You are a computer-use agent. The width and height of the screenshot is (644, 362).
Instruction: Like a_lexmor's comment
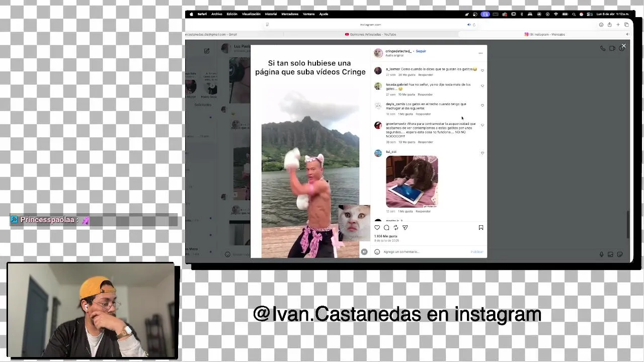[482, 70]
